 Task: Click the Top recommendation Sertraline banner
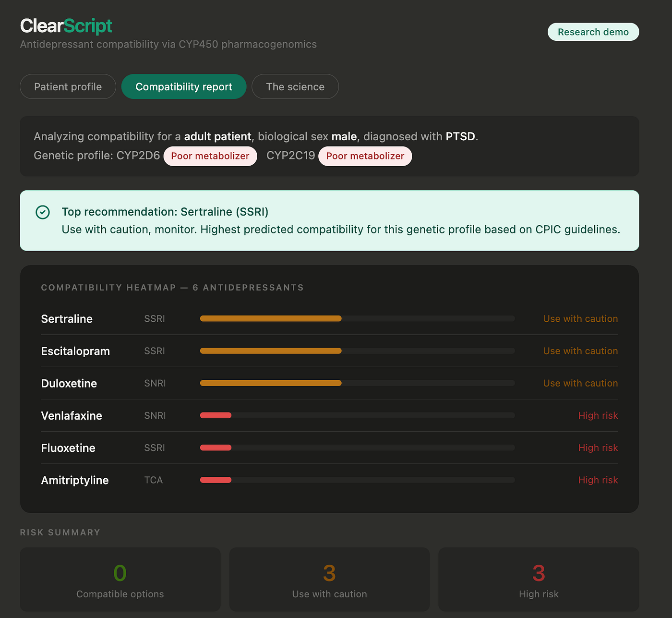tap(329, 220)
